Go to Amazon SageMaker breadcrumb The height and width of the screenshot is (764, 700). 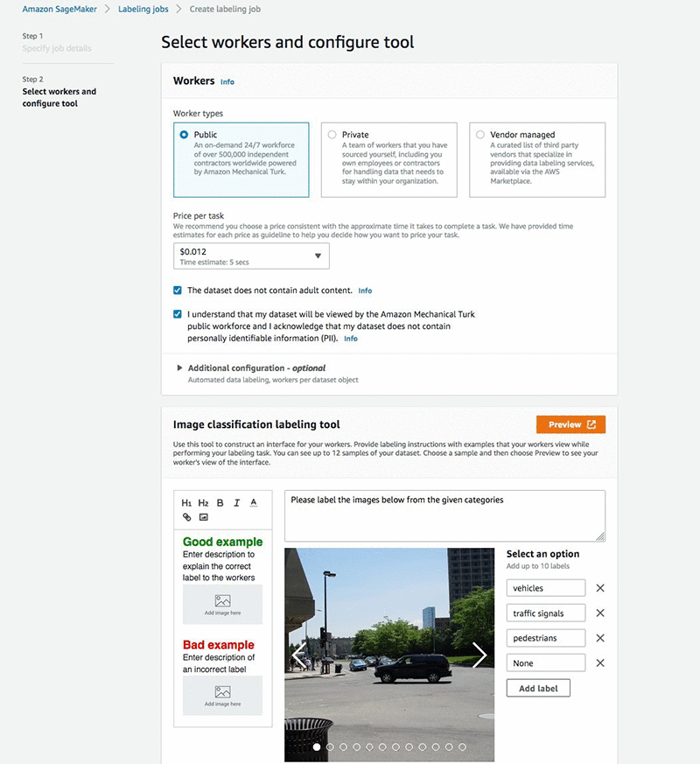(59, 9)
